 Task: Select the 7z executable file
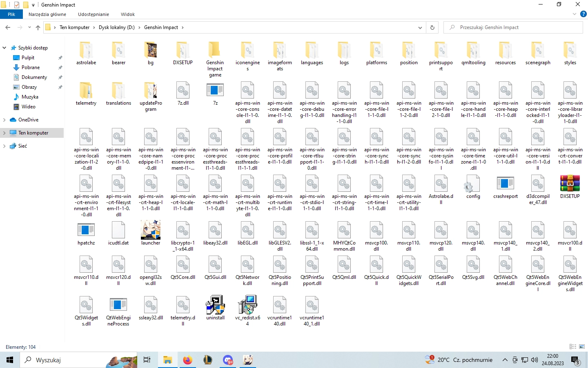[215, 94]
